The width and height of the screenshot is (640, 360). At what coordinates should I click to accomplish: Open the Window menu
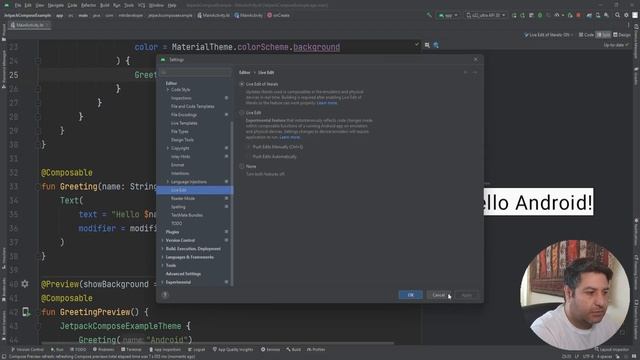pos(156,5)
